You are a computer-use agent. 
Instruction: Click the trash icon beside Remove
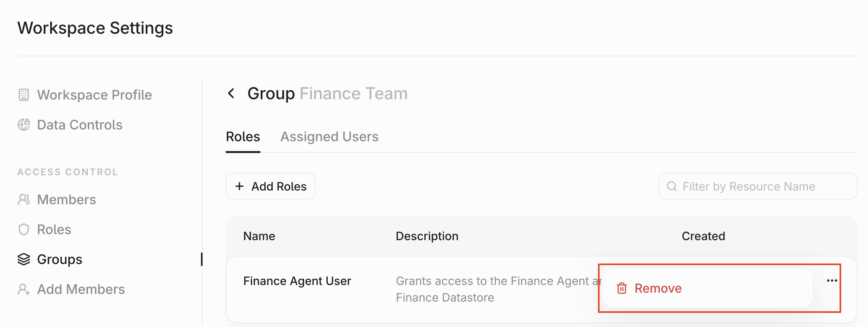(621, 288)
